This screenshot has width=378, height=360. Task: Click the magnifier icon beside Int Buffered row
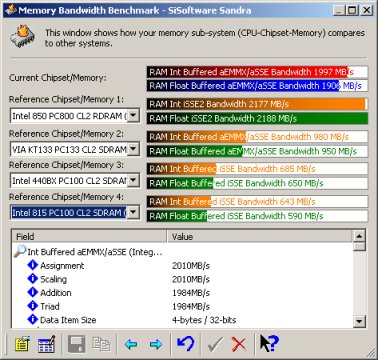point(19,252)
